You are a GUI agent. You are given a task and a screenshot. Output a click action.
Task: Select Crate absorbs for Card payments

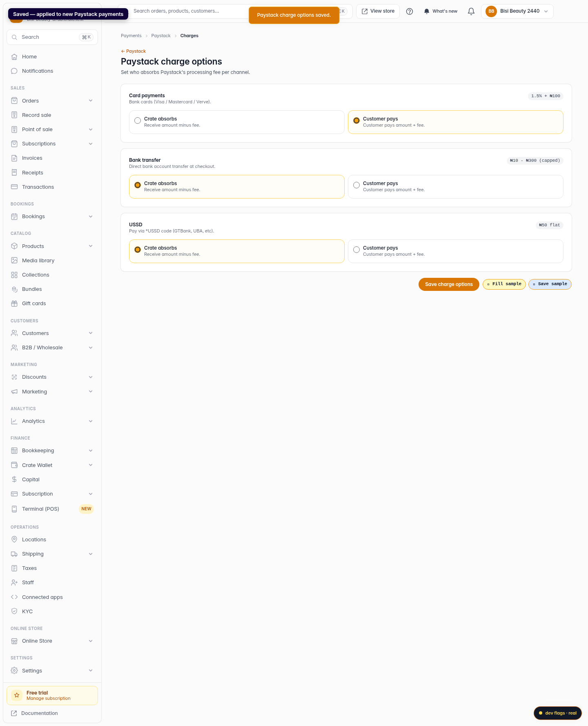237,122
